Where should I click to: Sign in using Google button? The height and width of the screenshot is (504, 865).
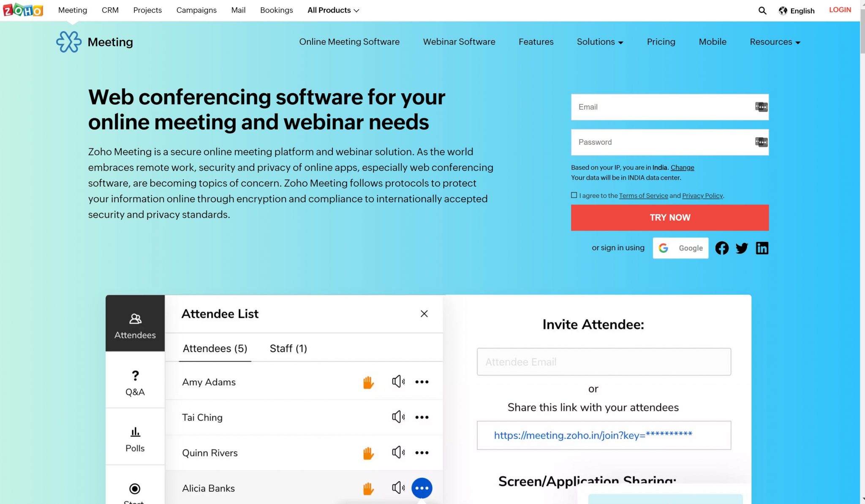point(680,248)
